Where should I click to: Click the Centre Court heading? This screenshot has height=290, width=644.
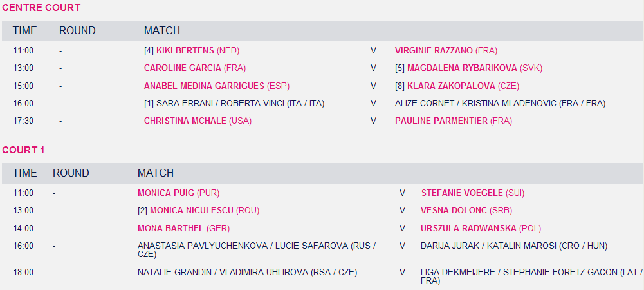coord(41,8)
